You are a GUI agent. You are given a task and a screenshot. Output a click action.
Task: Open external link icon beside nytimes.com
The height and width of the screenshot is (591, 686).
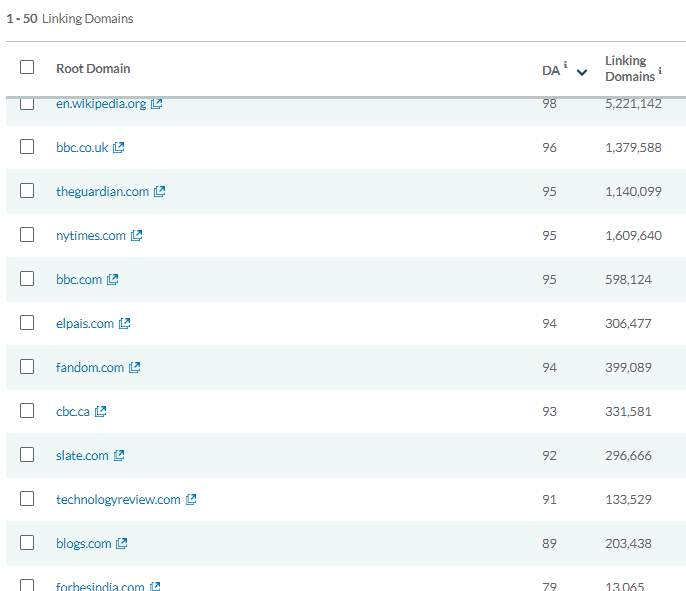(x=136, y=235)
